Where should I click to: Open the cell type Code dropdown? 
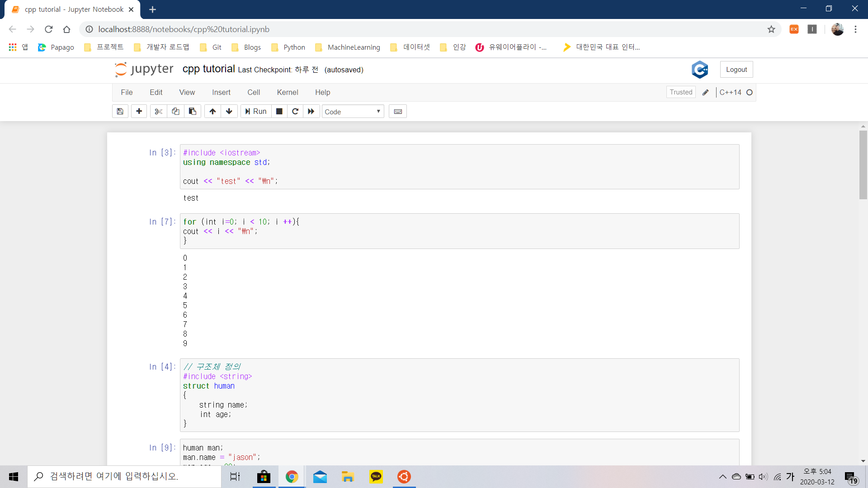tap(353, 112)
